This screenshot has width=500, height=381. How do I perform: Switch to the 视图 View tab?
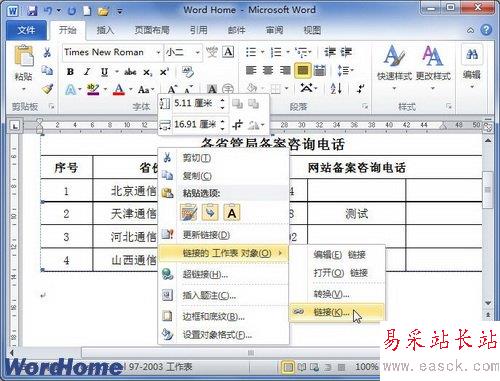coord(312,30)
